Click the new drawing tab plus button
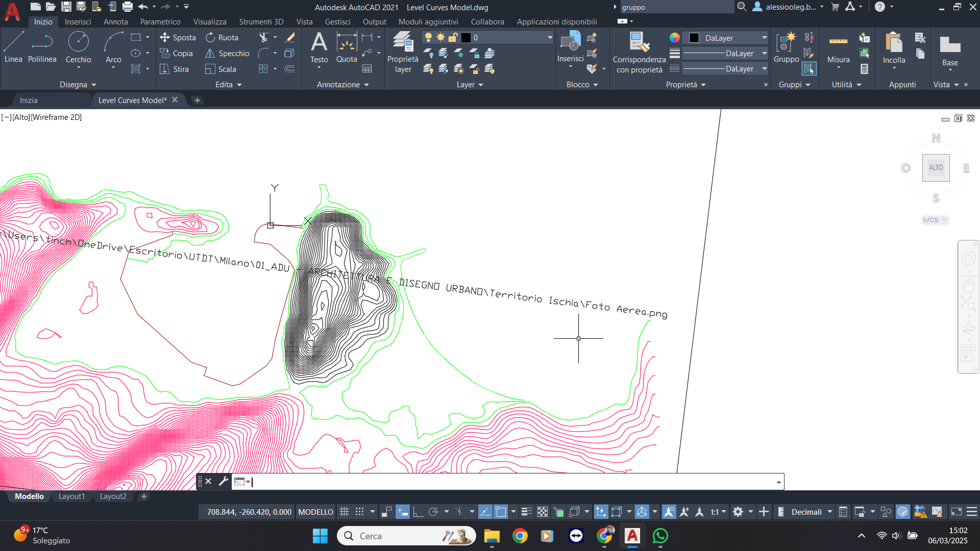980x551 pixels. point(197,101)
